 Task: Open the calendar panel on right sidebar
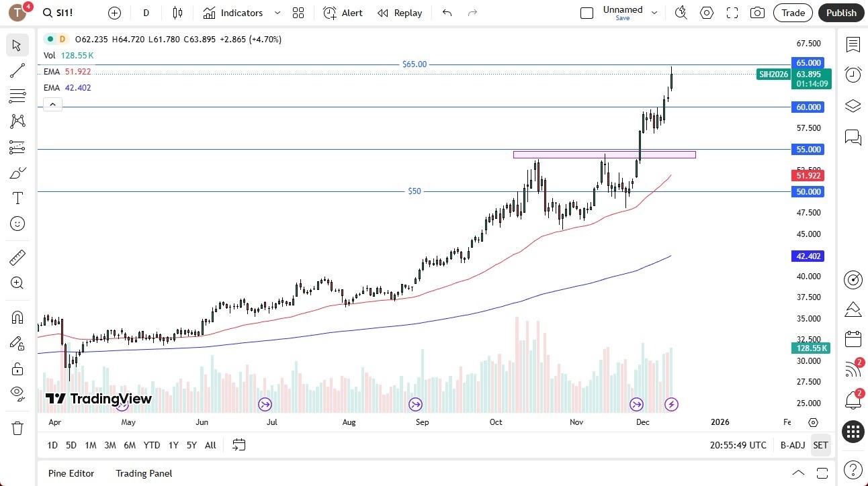click(x=853, y=339)
